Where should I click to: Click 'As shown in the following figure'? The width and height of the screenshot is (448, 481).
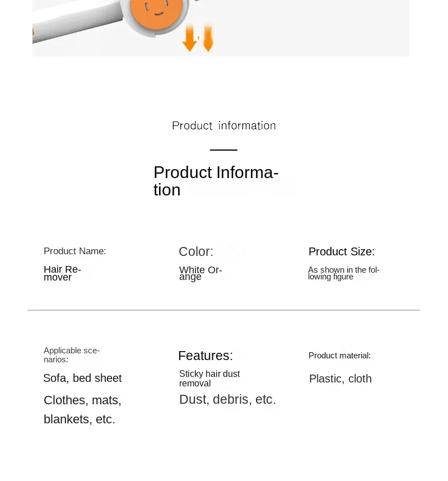point(344,273)
